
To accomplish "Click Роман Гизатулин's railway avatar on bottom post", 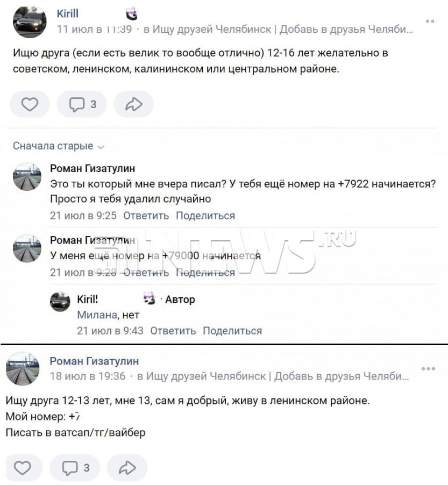I will tap(23, 368).
